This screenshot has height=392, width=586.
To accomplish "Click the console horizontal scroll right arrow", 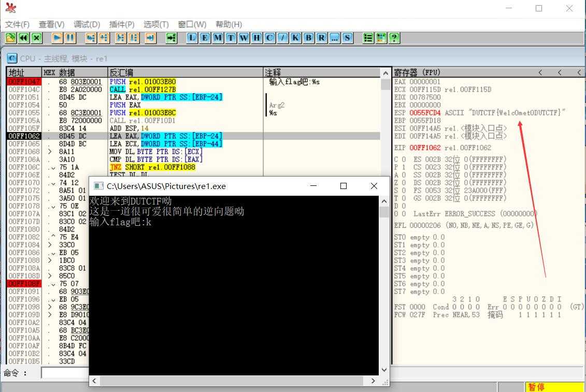I will (373, 381).
